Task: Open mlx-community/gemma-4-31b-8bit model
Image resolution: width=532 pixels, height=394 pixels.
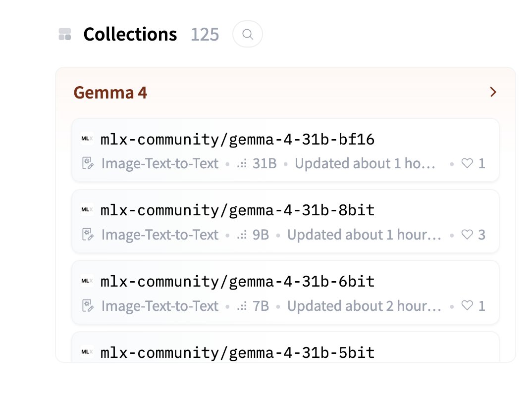Action: (237, 211)
